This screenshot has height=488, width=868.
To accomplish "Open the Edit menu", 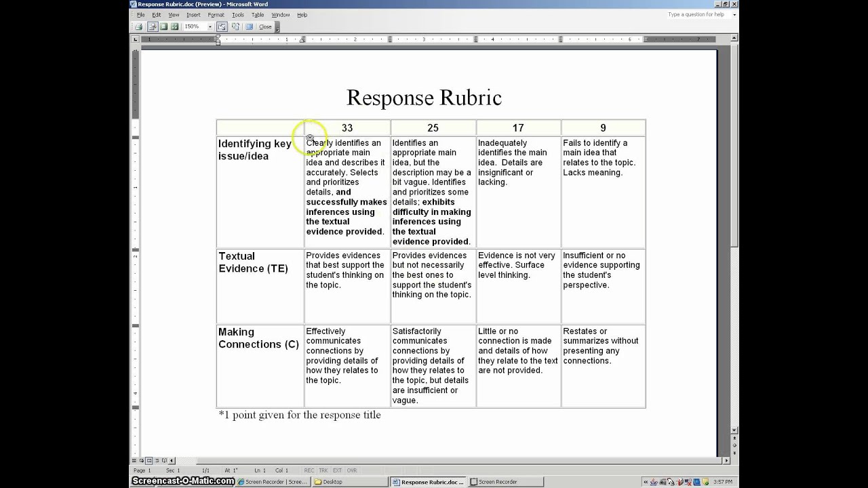I will pyautogui.click(x=157, y=15).
